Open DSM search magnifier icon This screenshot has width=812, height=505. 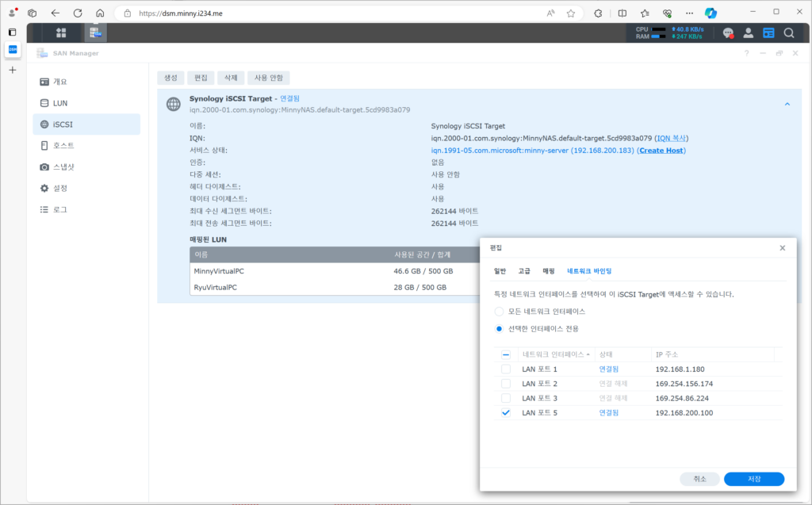click(789, 33)
